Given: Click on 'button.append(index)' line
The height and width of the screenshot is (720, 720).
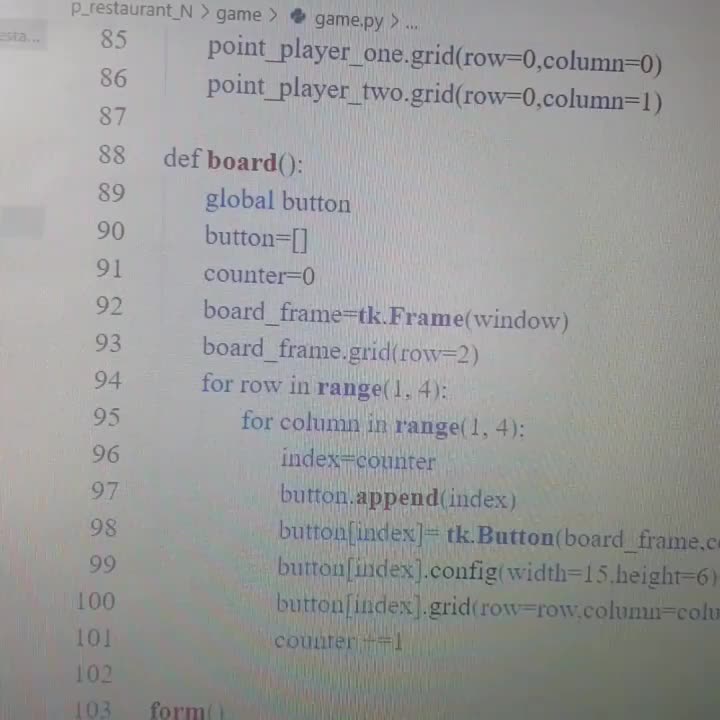Looking at the screenshot, I should click(x=398, y=497).
